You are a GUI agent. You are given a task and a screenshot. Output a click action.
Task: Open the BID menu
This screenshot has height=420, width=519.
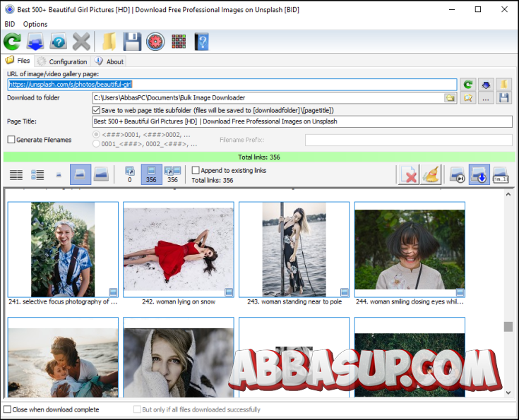tap(10, 24)
